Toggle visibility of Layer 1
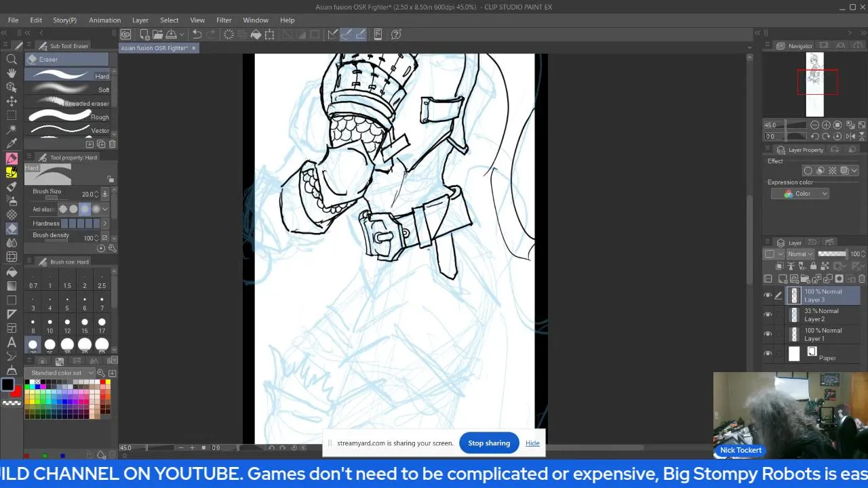The width and height of the screenshot is (868, 488). pos(768,334)
